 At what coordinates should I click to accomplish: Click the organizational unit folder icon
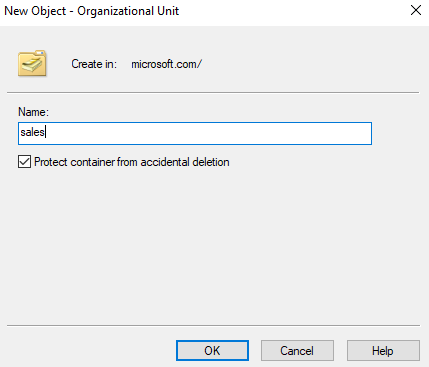click(x=32, y=63)
